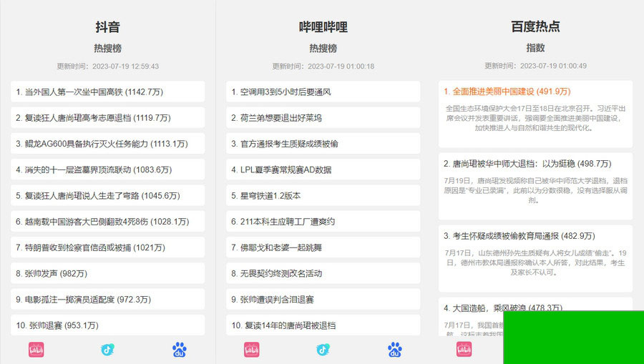
Task: Click the Baidu paw icon under the Douyin column
Action: (179, 350)
